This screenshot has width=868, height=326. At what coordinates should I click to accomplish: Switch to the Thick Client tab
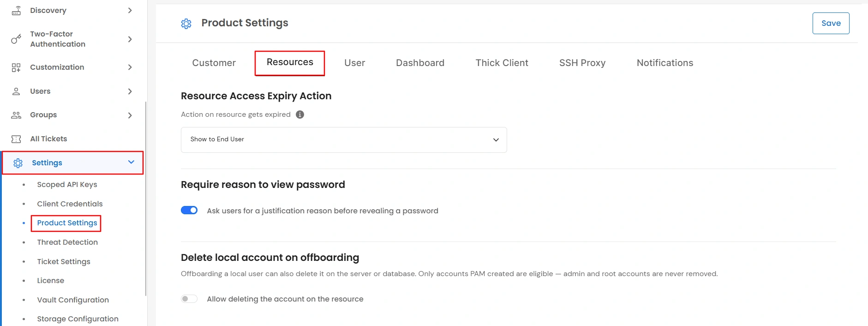(502, 63)
